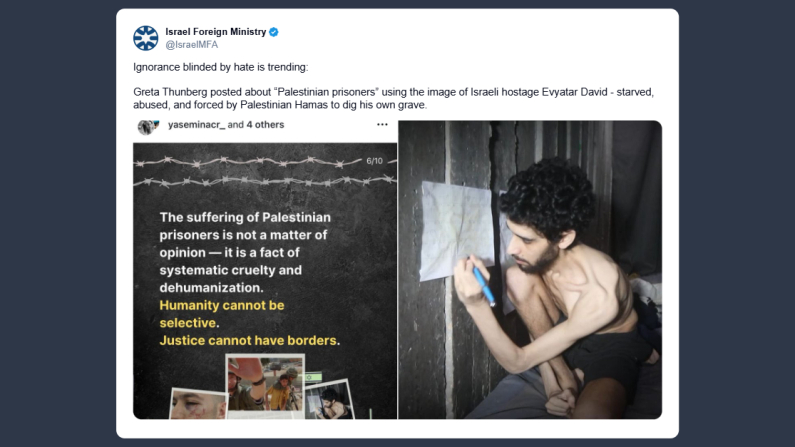Viewport: 795px width, 447px height.
Task: Open the right photo of man writing
Action: pyautogui.click(x=530, y=270)
